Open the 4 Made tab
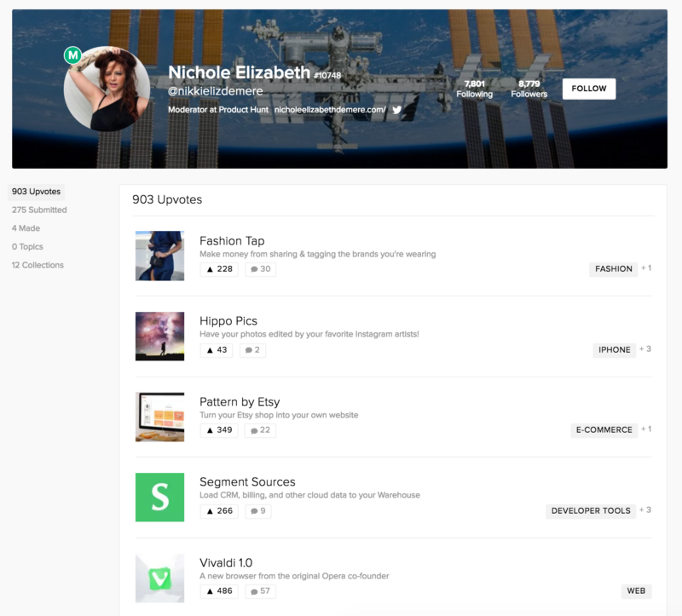Screen dimensions: 682x616 tap(26, 228)
